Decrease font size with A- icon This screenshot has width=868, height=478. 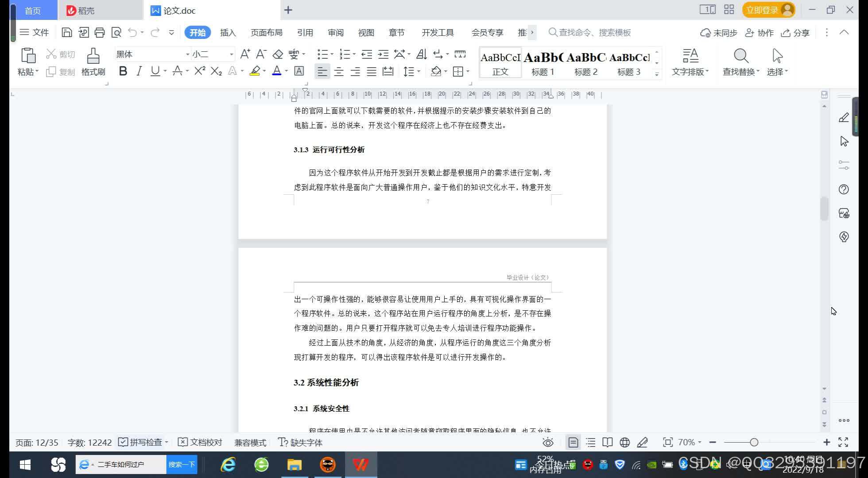coord(261,54)
